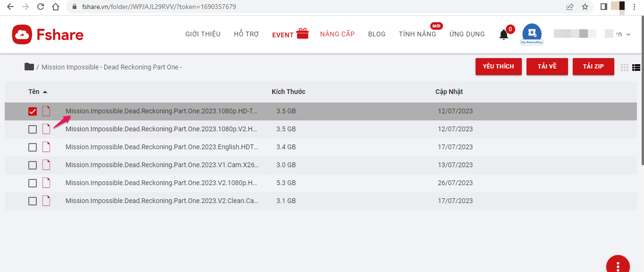
Task: Click the YÊU THÍCH button
Action: coord(498,67)
